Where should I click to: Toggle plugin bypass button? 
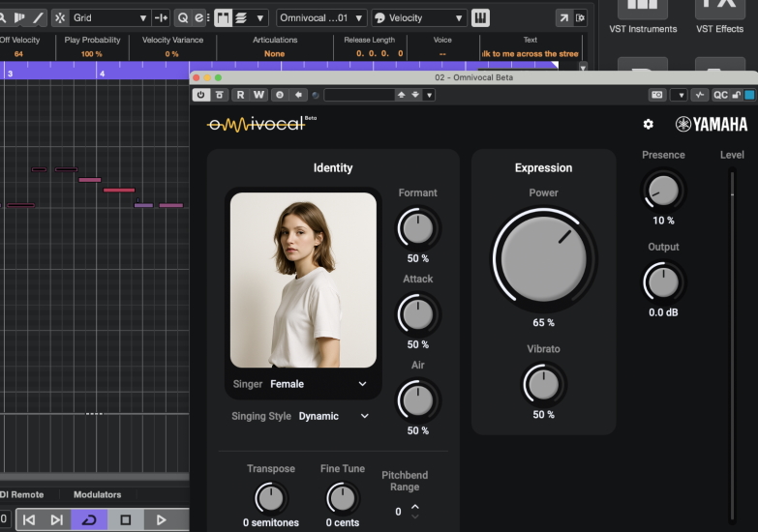[x=220, y=95]
